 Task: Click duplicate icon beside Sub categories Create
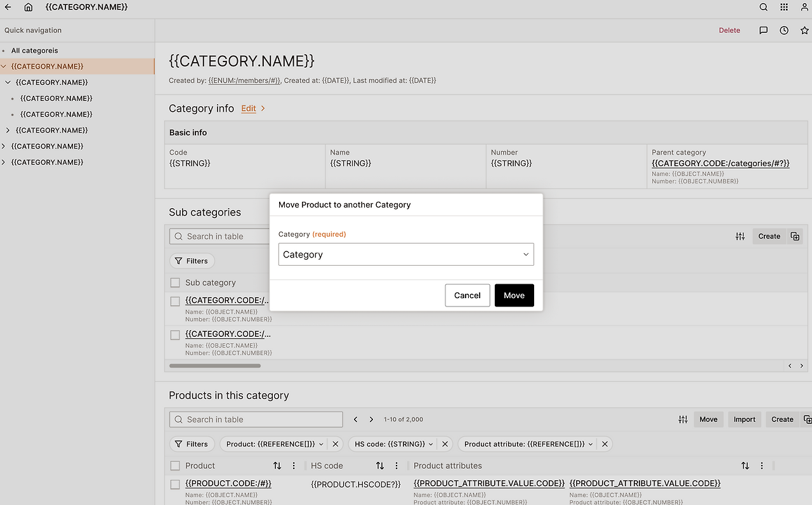pos(795,237)
